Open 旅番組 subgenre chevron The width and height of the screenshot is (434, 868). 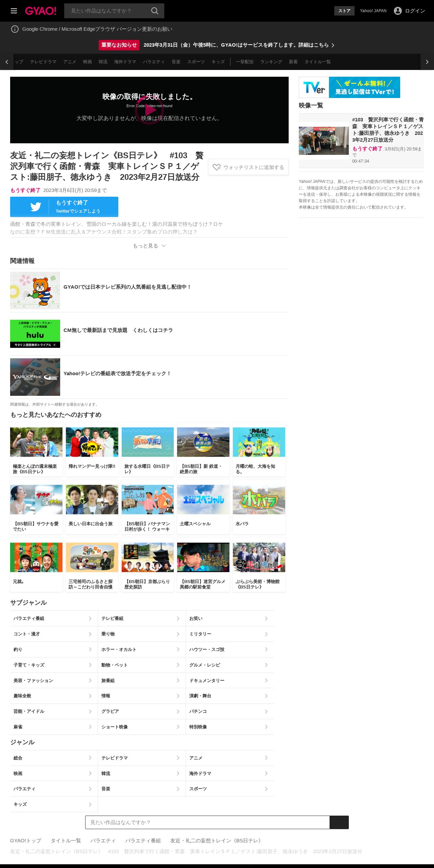(178, 680)
